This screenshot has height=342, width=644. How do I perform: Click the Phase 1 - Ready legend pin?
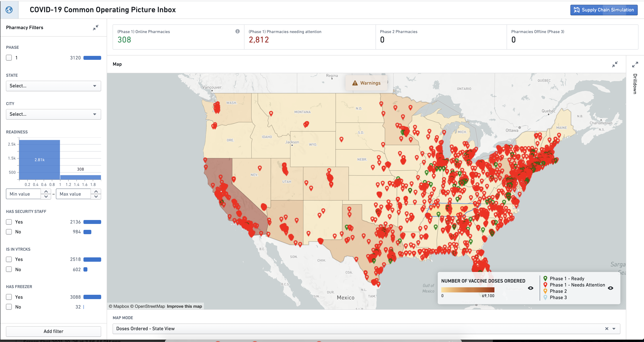pyautogui.click(x=546, y=278)
